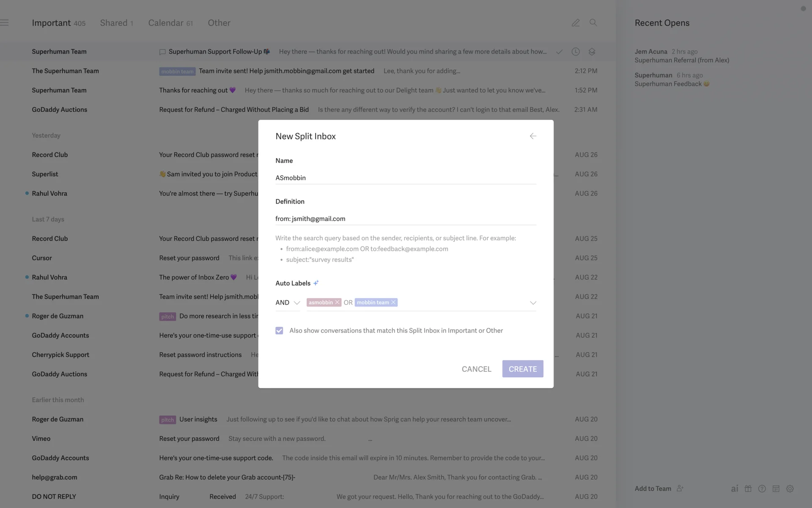Screen dimensions: 812x508
Task: Remove the mobbin team label chip
Action: pos(393,302)
